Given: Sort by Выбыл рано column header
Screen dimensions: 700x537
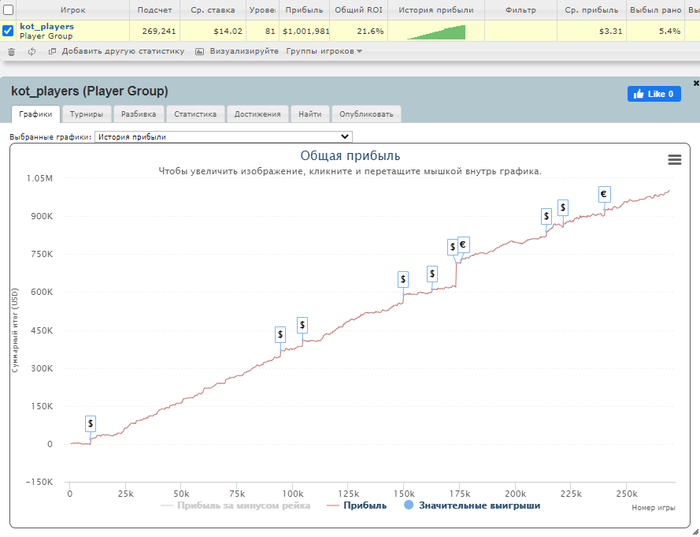Looking at the screenshot, I should click(x=655, y=10).
